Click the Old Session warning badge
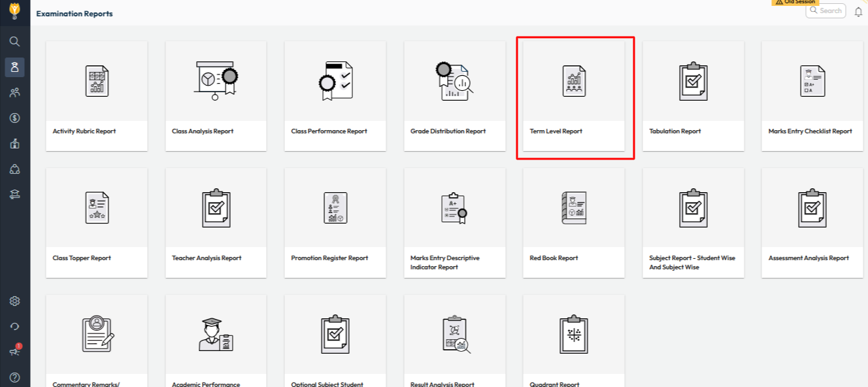 (795, 3)
